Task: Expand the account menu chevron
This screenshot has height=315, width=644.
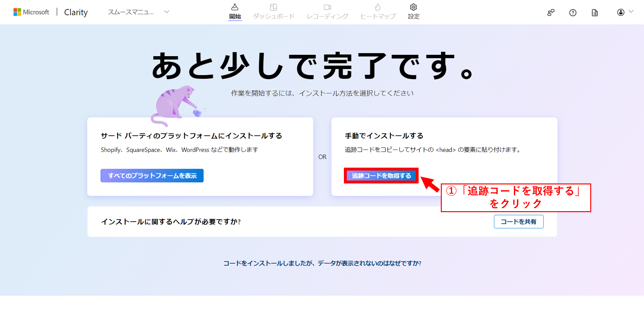Action: point(631,12)
